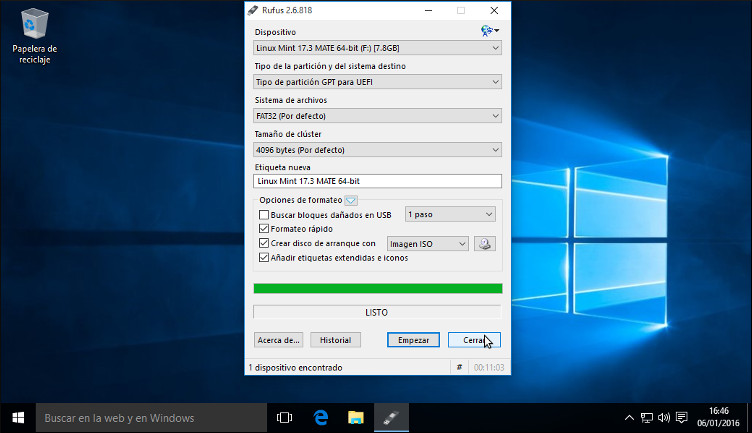Click the Rufus taskbar icon
The height and width of the screenshot is (433, 752).
[x=391, y=418]
